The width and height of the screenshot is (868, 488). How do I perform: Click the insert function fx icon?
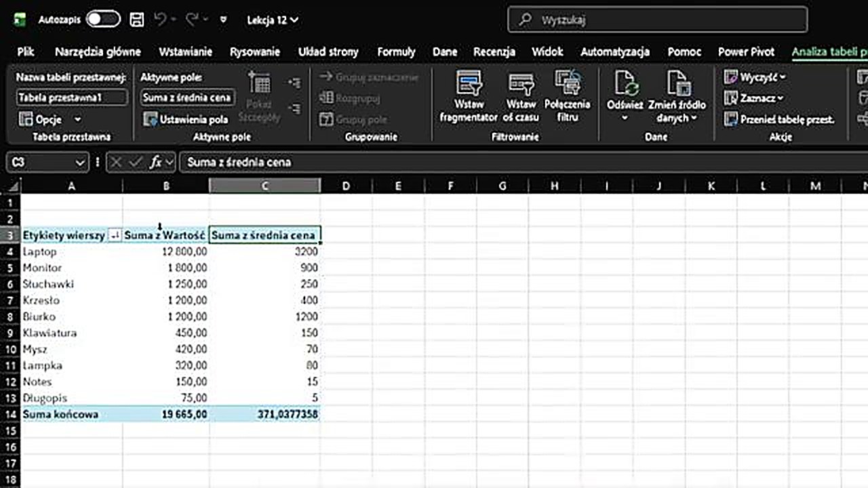point(155,163)
